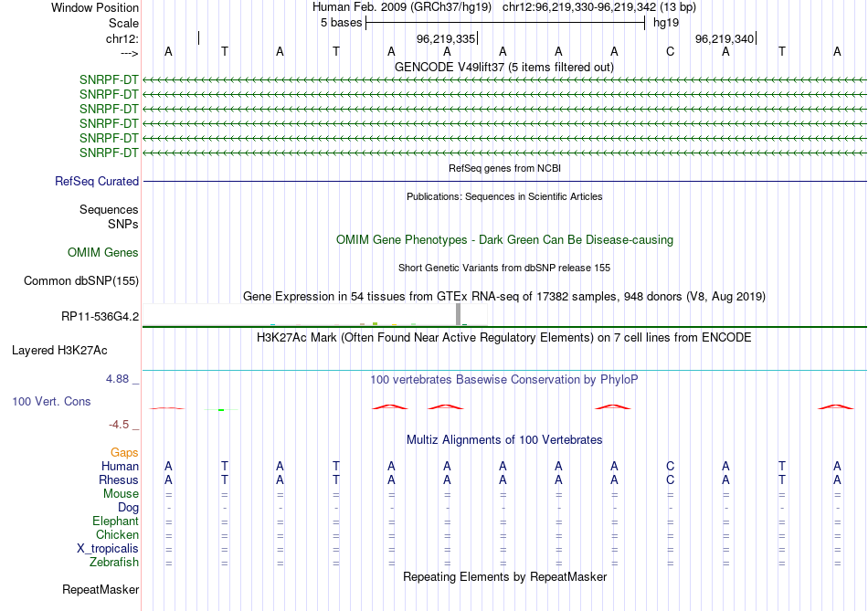Viewport: 868px width, 611px height.
Task: Click the hg19 label beside the scale bar
Action: coord(666,23)
